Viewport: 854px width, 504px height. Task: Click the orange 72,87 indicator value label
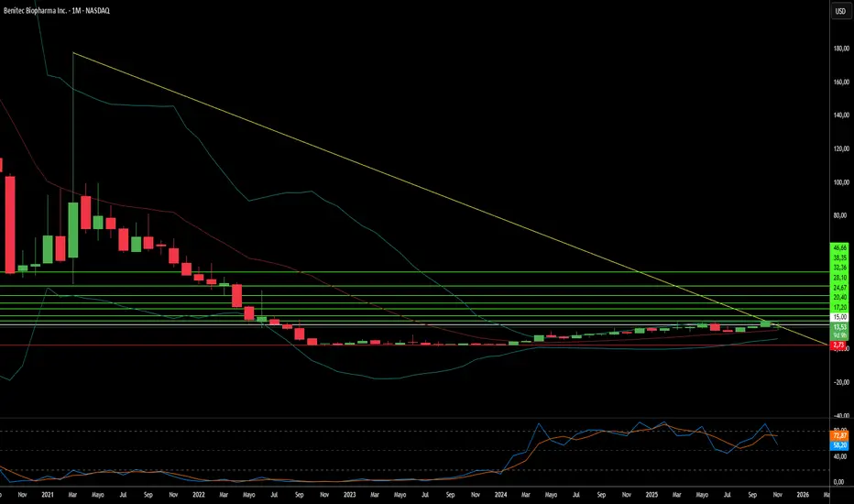click(x=838, y=434)
